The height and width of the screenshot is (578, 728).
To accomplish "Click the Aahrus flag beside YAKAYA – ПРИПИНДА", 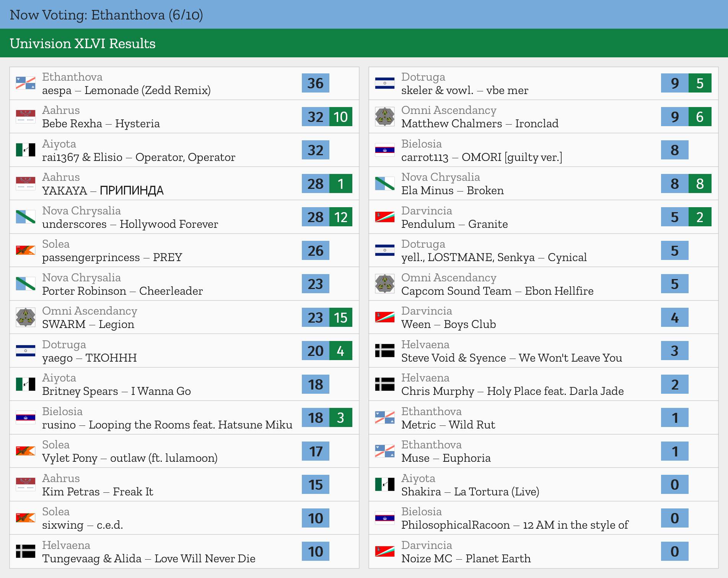I will point(26,183).
